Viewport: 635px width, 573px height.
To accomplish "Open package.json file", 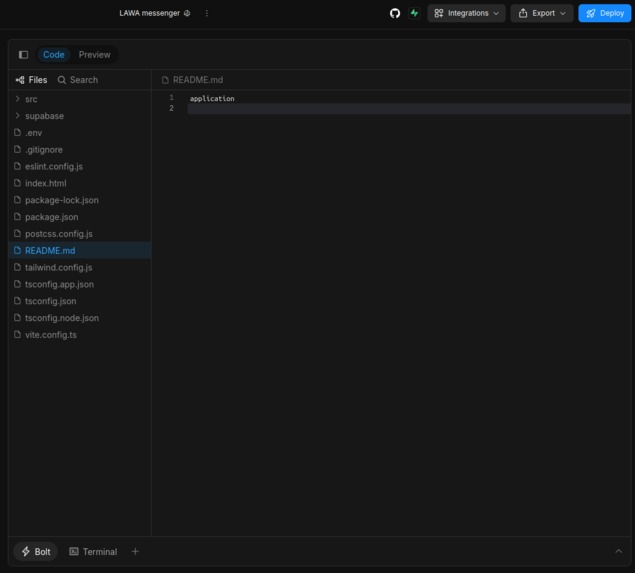I will click(80, 217).
